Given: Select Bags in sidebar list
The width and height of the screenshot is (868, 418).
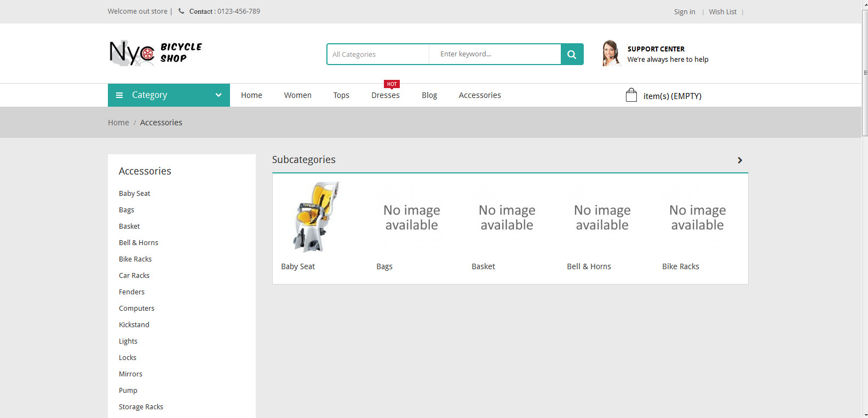Looking at the screenshot, I should [x=127, y=210].
